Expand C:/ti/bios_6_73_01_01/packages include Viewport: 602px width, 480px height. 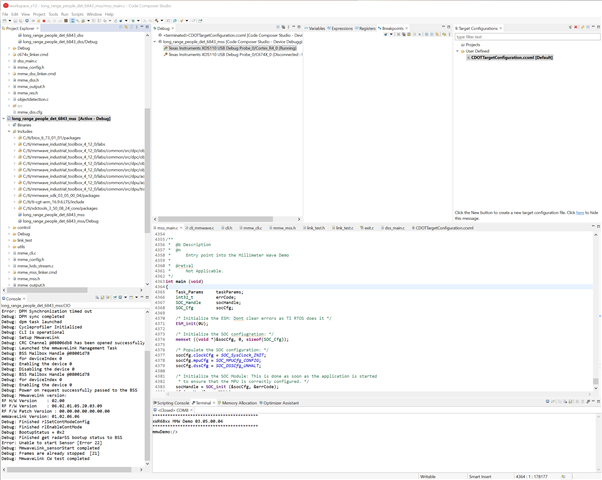15,138
